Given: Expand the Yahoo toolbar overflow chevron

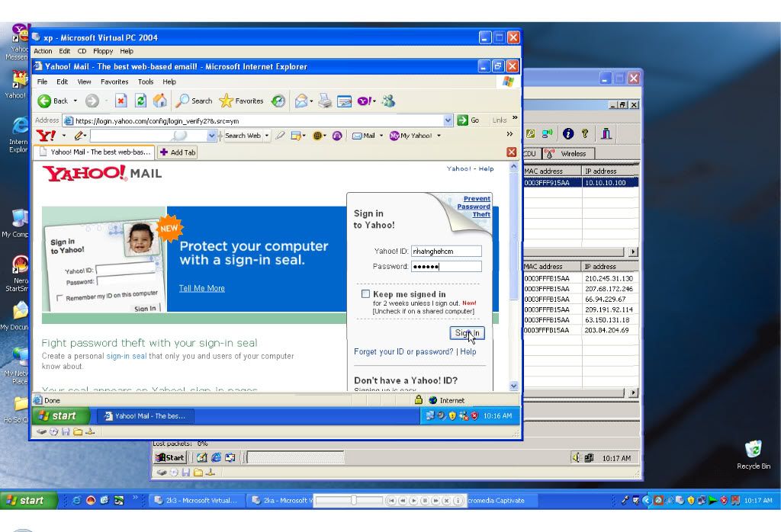Looking at the screenshot, I should (509, 134).
